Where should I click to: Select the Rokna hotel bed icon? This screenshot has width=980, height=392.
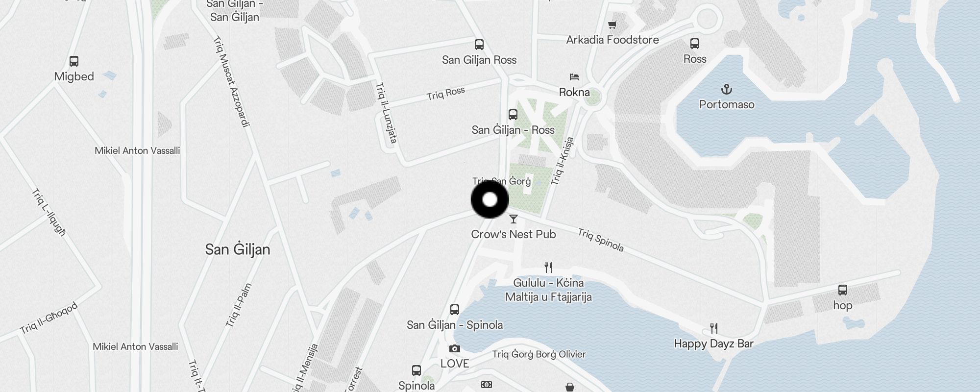(x=574, y=77)
